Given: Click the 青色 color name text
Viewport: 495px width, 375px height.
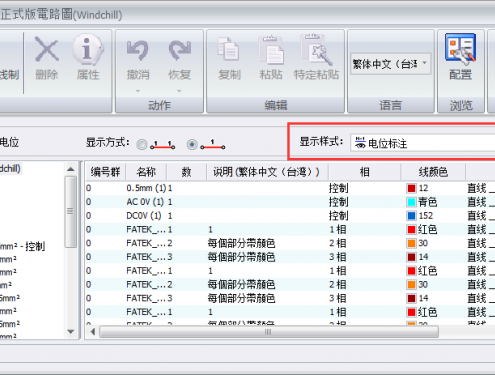Looking at the screenshot, I should (427, 202).
